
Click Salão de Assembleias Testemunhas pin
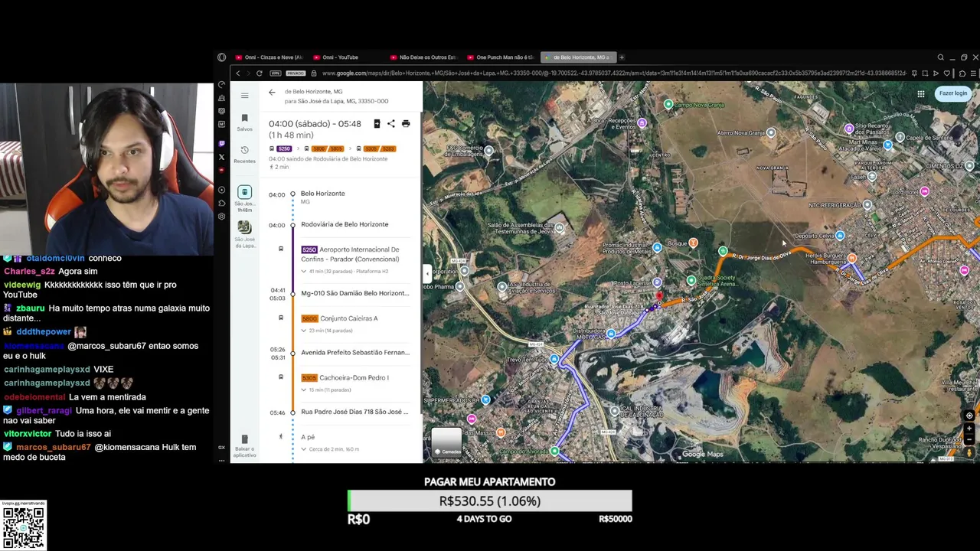(560, 227)
